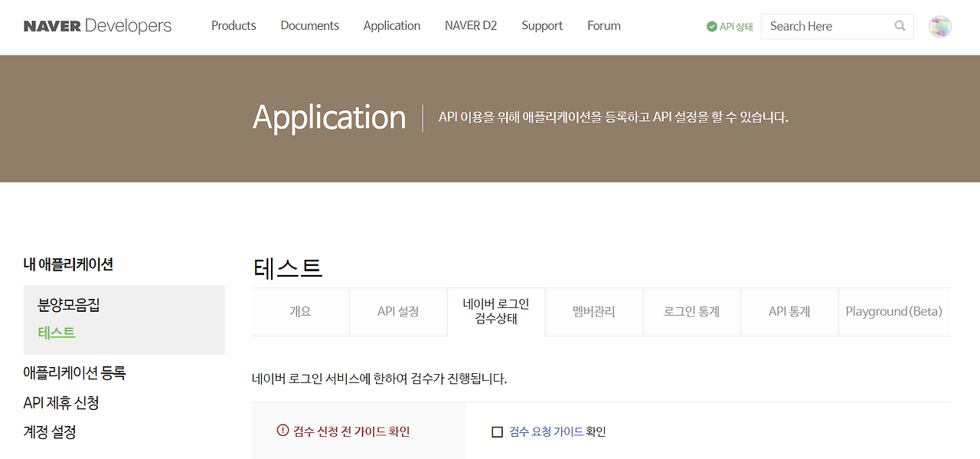Open the 네이버 로그인 검수상태 tab

click(496, 311)
